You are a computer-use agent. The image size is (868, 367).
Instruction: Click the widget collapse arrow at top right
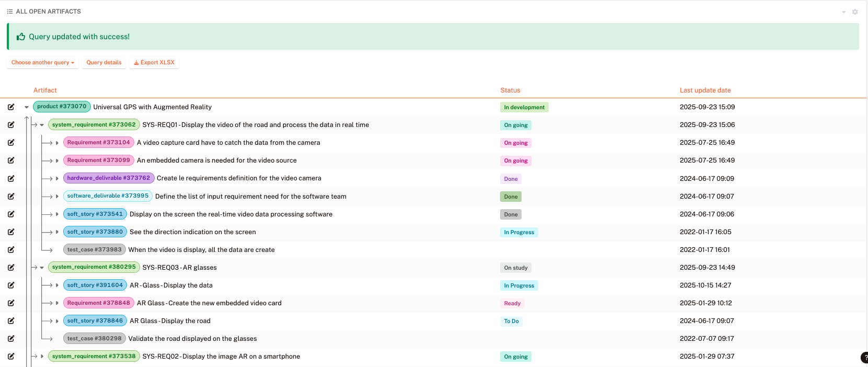[x=843, y=12]
